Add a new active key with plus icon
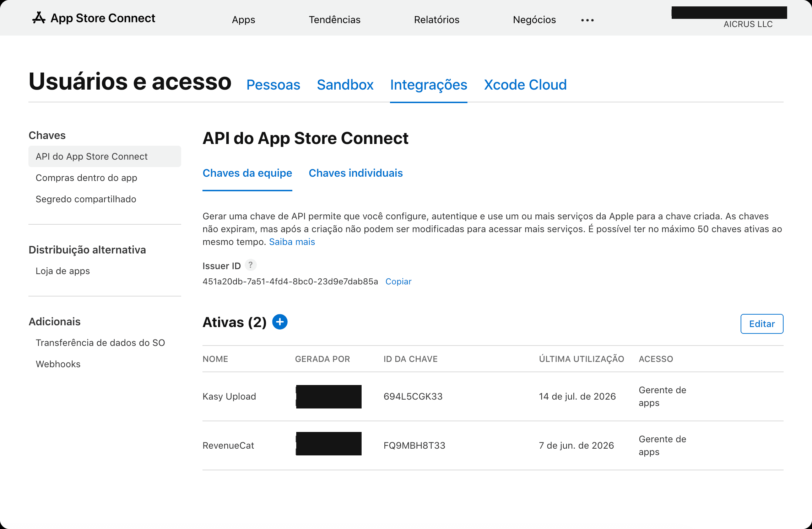This screenshot has height=529, width=812. tap(280, 322)
